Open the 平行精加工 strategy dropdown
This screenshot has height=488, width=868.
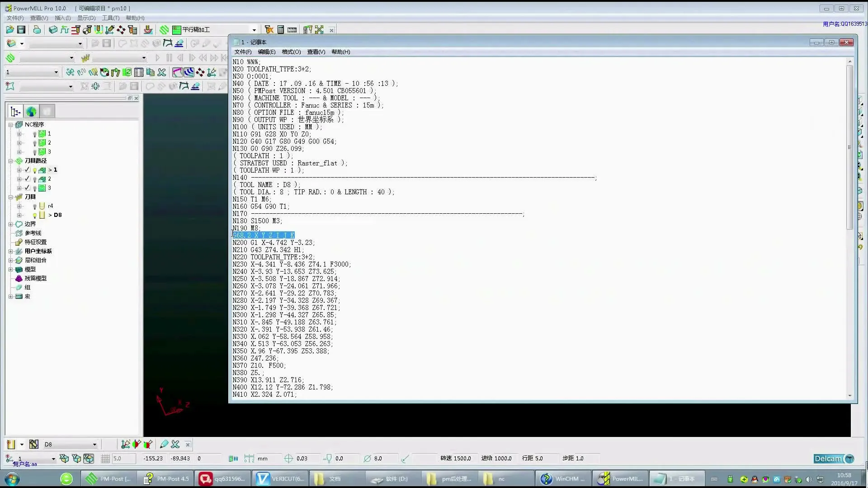click(254, 30)
